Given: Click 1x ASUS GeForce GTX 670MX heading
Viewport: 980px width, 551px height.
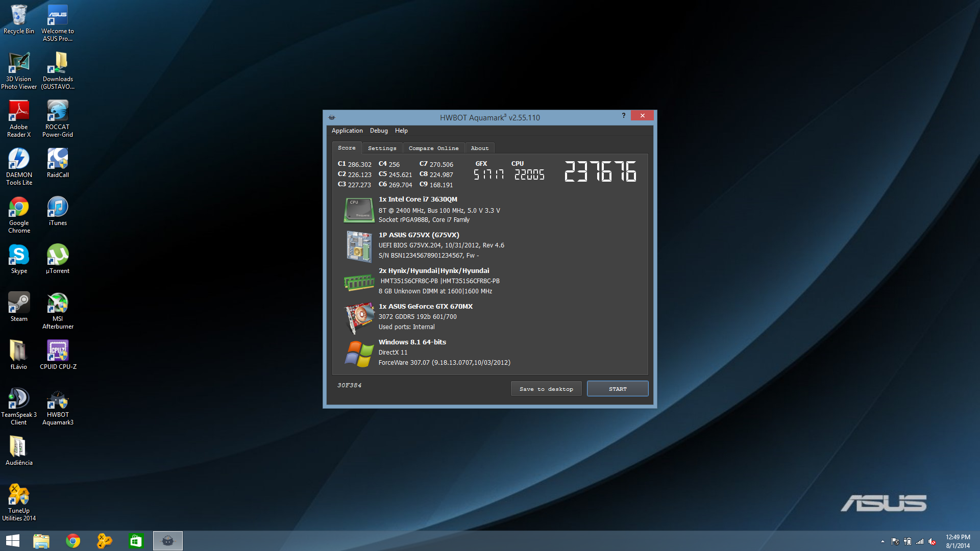Looking at the screenshot, I should point(426,307).
